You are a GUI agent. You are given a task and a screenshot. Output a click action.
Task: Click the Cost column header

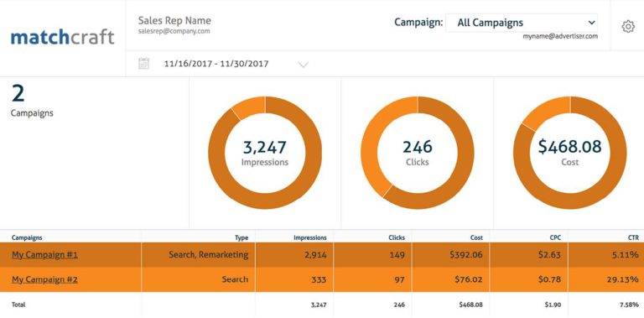tap(476, 237)
